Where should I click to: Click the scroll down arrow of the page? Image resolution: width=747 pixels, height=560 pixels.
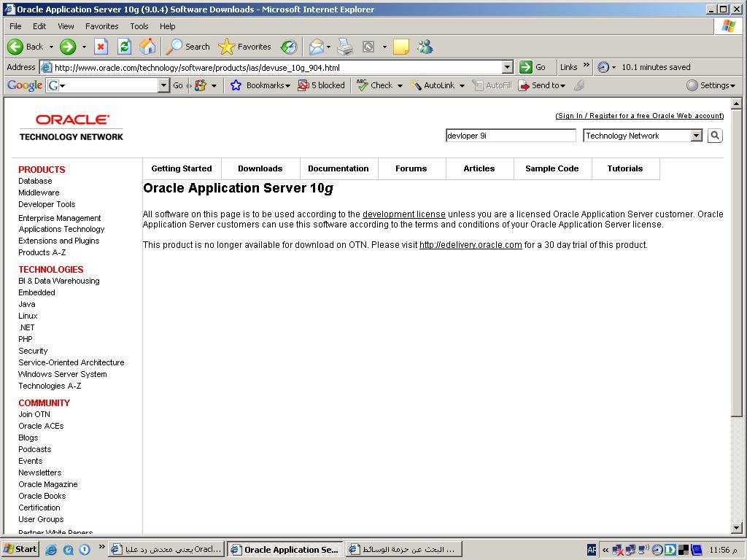736,527
